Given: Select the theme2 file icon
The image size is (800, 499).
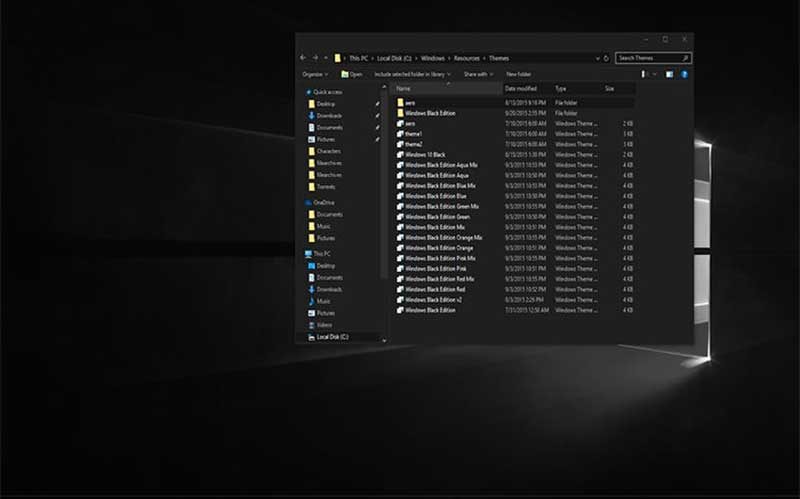Looking at the screenshot, I should click(x=400, y=144).
